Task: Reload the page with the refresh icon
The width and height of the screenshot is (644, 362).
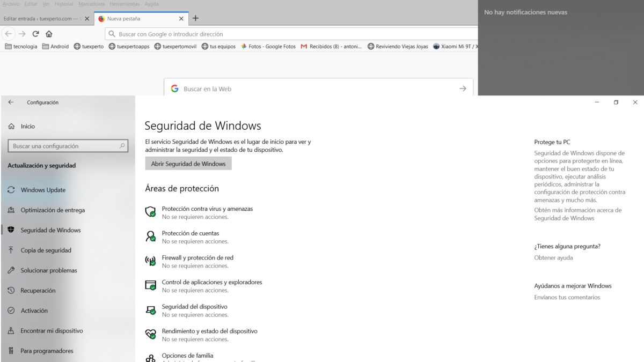Action: pos(36,34)
